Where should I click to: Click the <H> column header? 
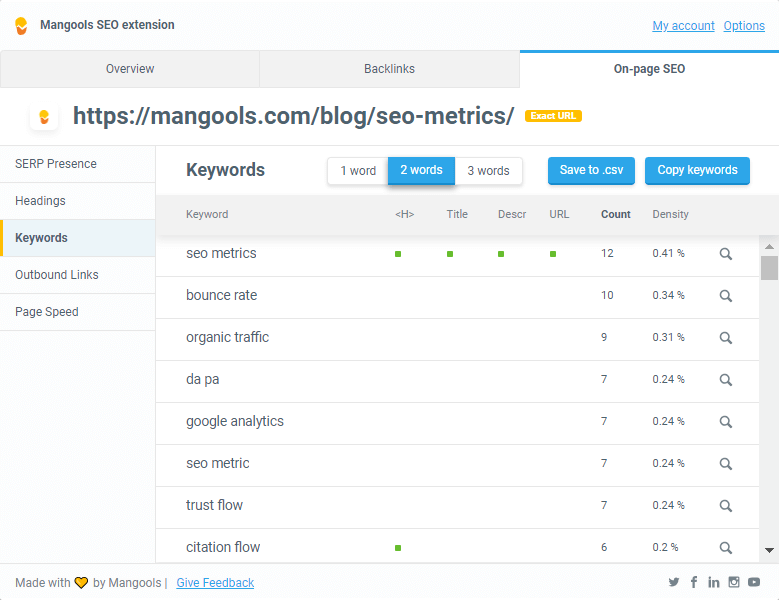tap(404, 214)
